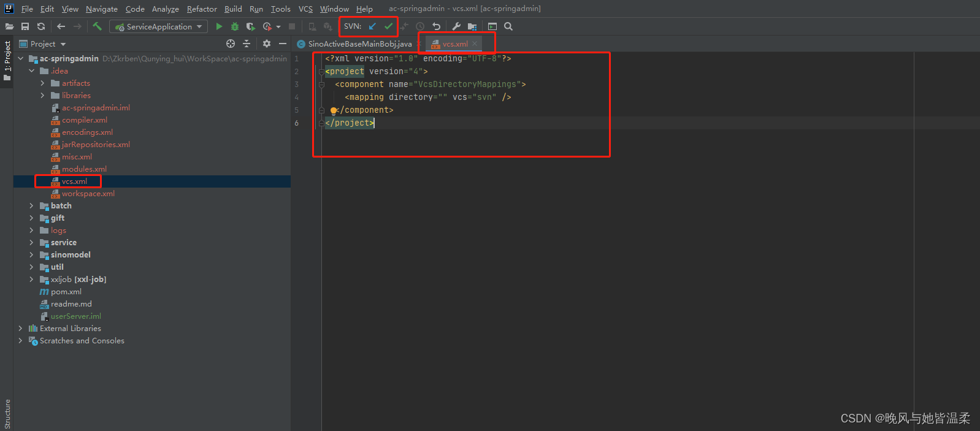Viewport: 980px width, 431px height.
Task: Collapse all in the Project panel
Action: pyautogui.click(x=247, y=44)
